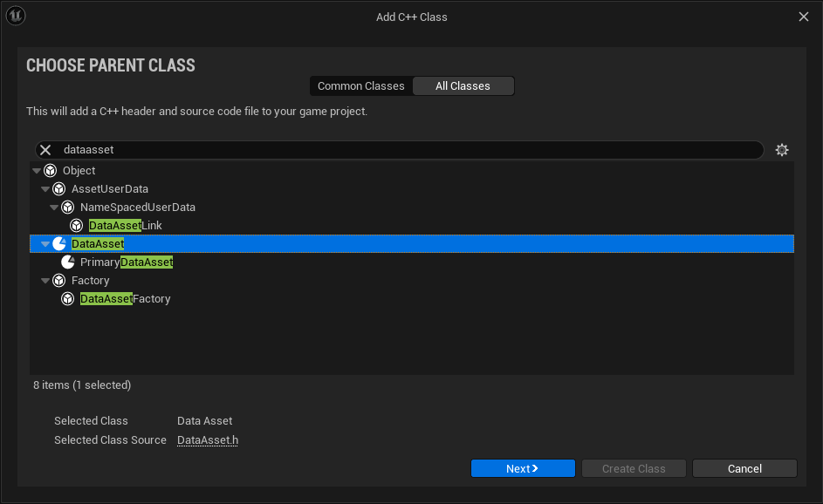823x504 pixels.
Task: Click the DataAssetFactory class icon
Action: coord(68,299)
